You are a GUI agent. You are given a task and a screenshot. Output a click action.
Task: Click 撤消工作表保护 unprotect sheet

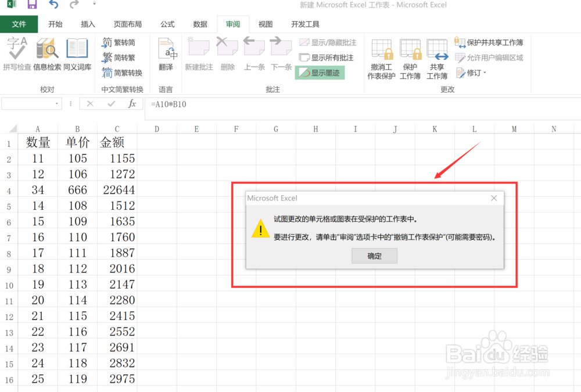381,59
